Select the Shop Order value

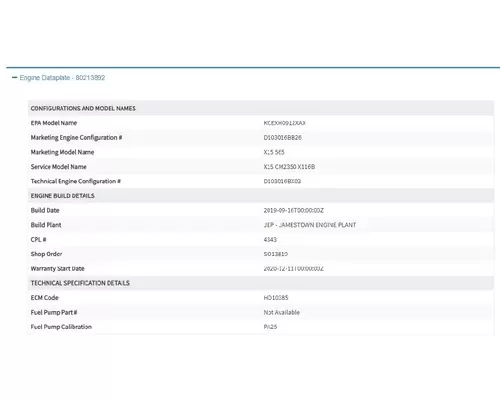tap(275, 254)
